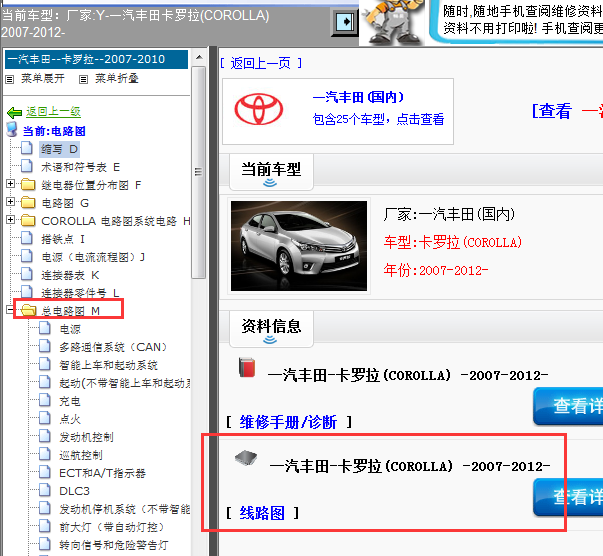Click the wifi-style arrow under 当前车型
The image size is (603, 556).
tap(270, 183)
